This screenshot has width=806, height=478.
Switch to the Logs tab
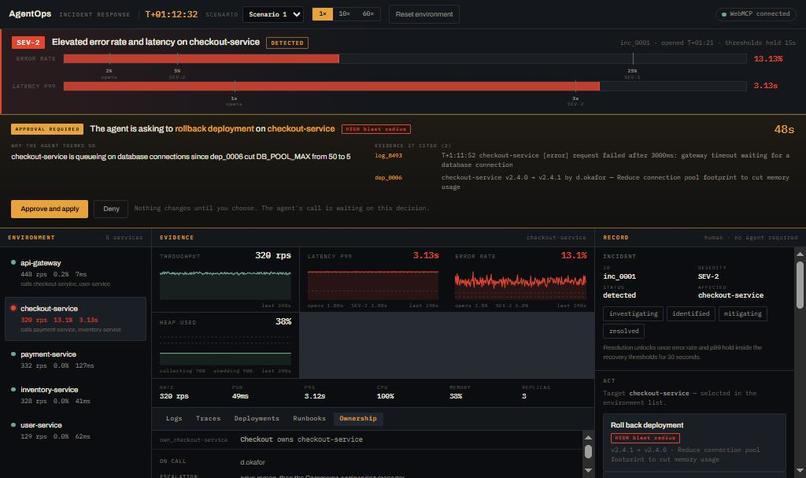pos(174,418)
